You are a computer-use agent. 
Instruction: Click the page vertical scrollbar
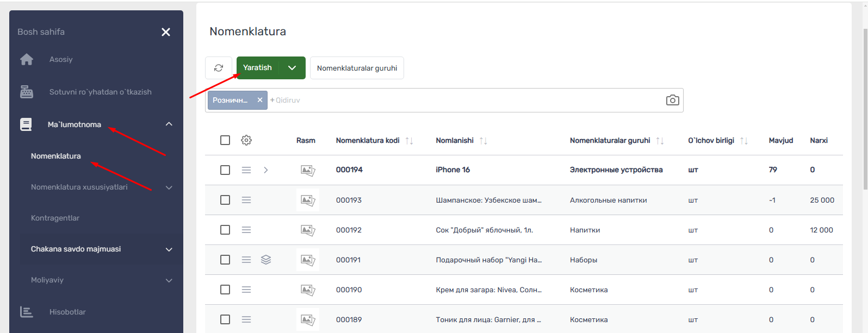pyautogui.click(x=865, y=109)
